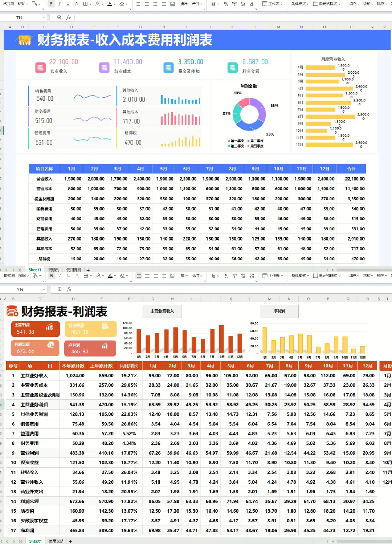Click font color A swatch in lower window
Screen dimensions: 392x544
[110, 276]
